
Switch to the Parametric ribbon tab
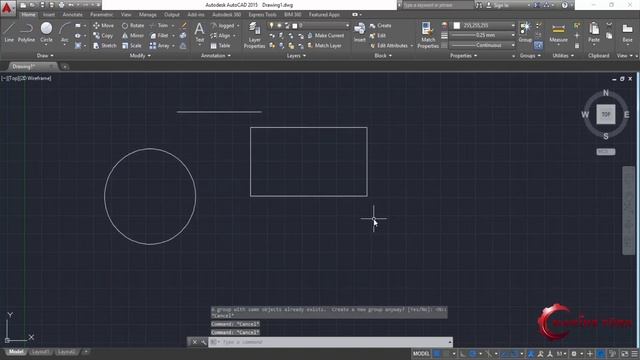pos(101,14)
